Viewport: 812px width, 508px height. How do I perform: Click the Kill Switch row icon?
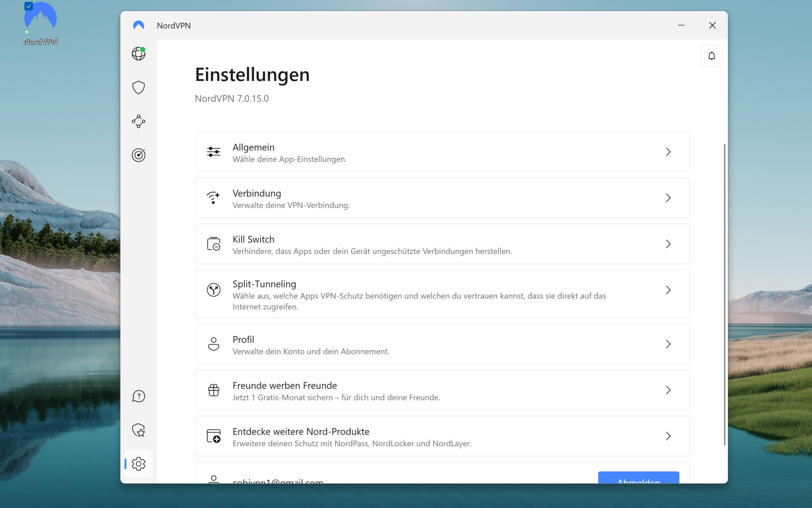coord(214,244)
